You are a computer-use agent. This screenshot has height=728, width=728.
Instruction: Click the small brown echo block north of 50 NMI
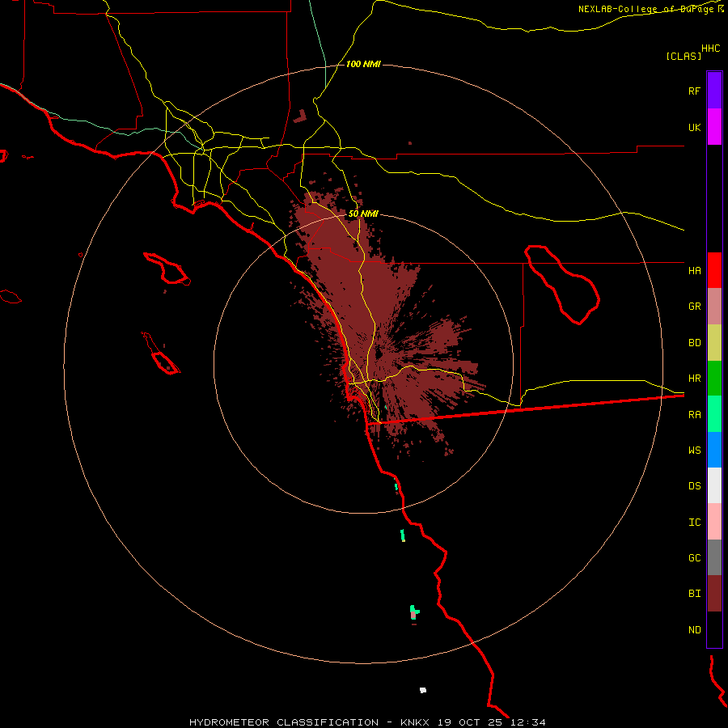[300, 116]
